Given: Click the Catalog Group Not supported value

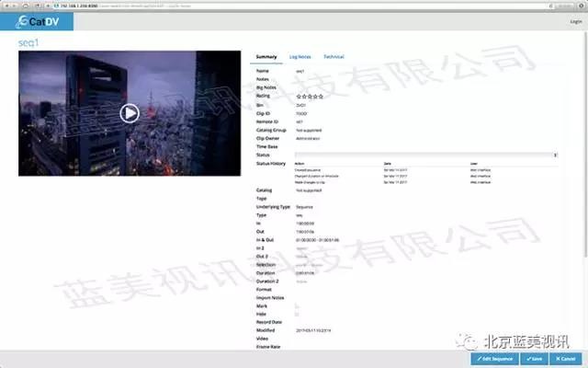Looking at the screenshot, I should click(x=309, y=131).
